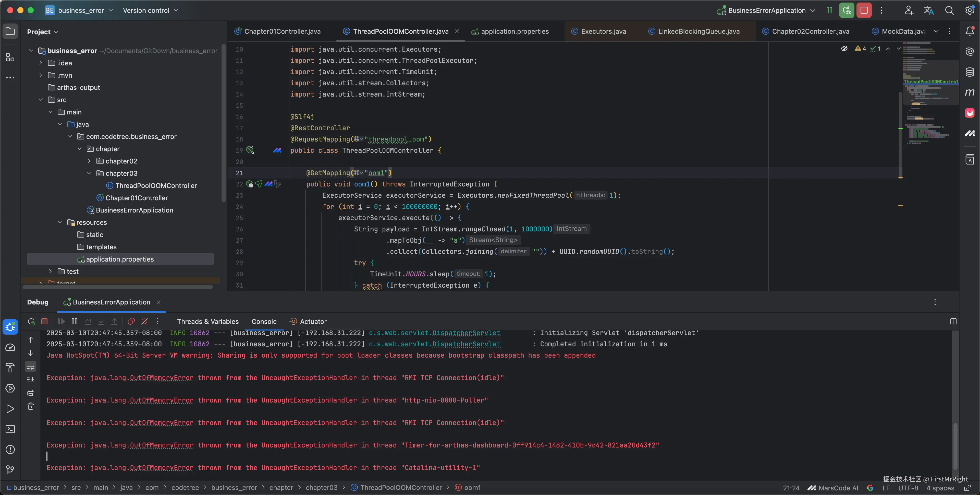The width and height of the screenshot is (980, 495).
Task: Switch to the Threads & Variables tab
Action: 208,321
